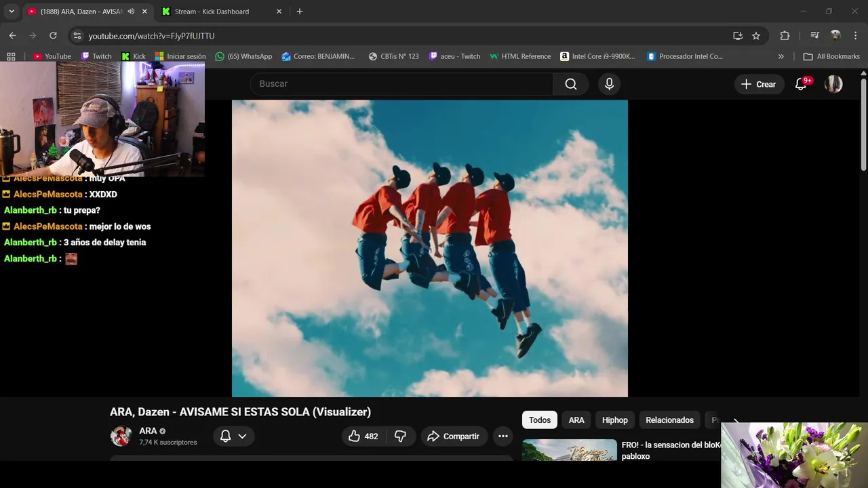Image resolution: width=868 pixels, height=488 pixels.
Task: Dislike the video
Action: (400, 436)
